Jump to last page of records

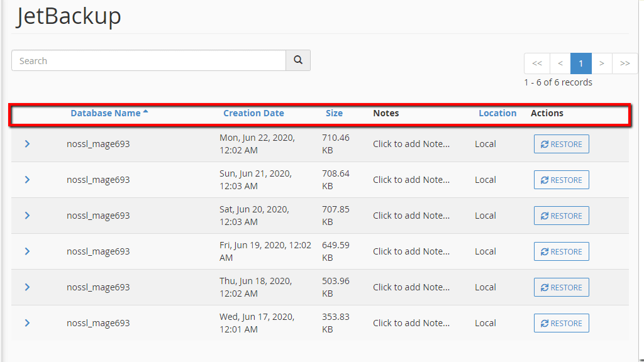click(x=625, y=63)
